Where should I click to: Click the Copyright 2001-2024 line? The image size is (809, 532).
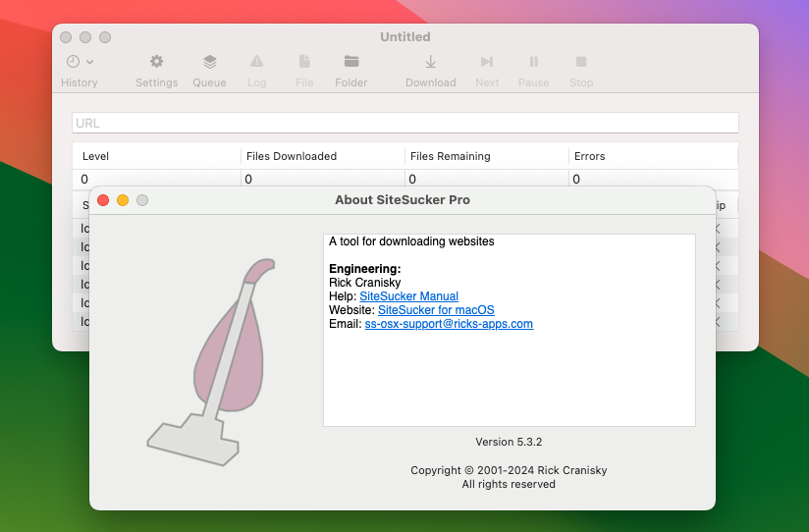[509, 470]
